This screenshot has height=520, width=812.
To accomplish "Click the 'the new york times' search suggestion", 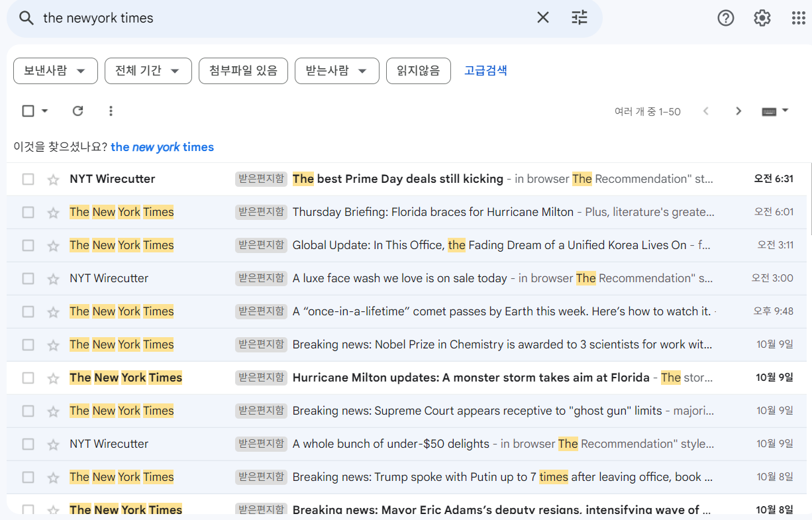I will pyautogui.click(x=162, y=147).
